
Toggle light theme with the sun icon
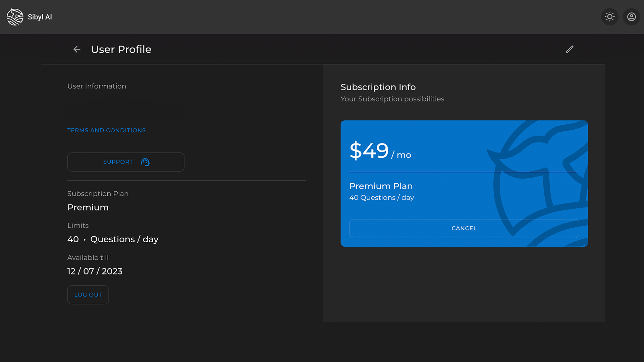pyautogui.click(x=610, y=17)
